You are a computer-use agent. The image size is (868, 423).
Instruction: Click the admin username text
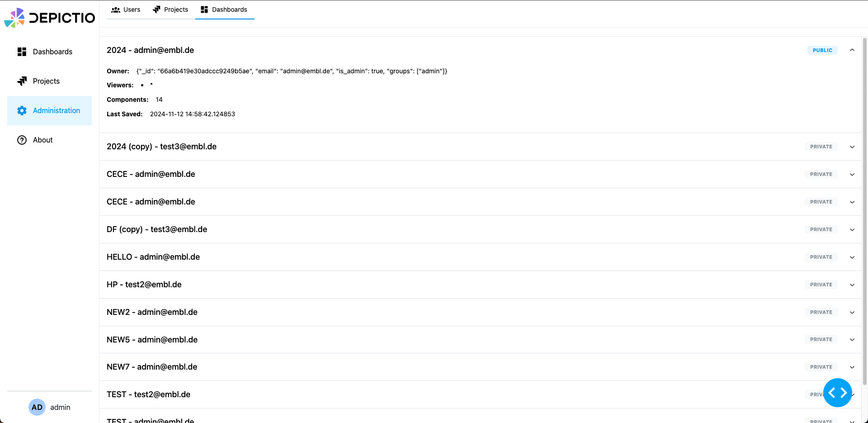click(60, 407)
